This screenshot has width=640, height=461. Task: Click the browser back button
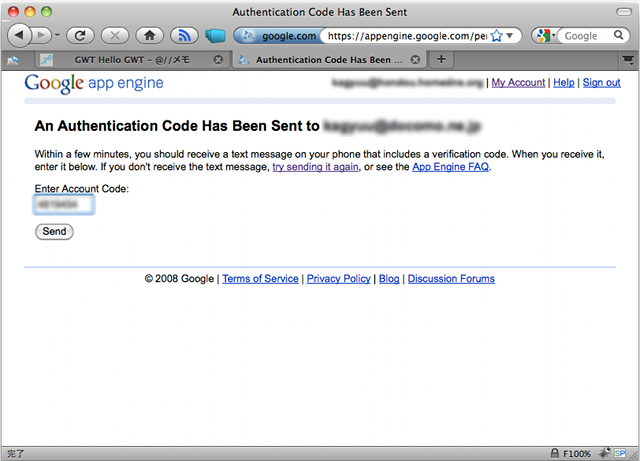(x=19, y=36)
